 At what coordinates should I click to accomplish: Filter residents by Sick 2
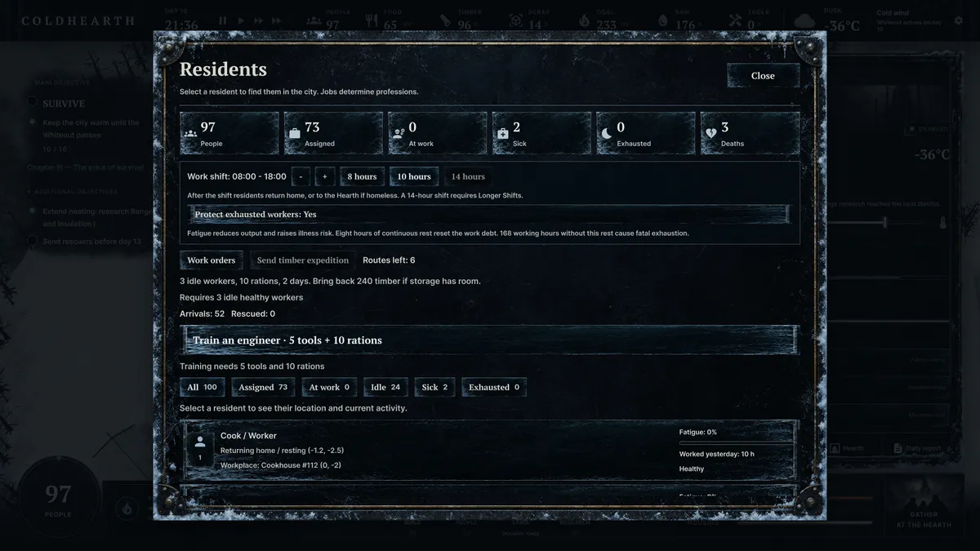pos(434,387)
